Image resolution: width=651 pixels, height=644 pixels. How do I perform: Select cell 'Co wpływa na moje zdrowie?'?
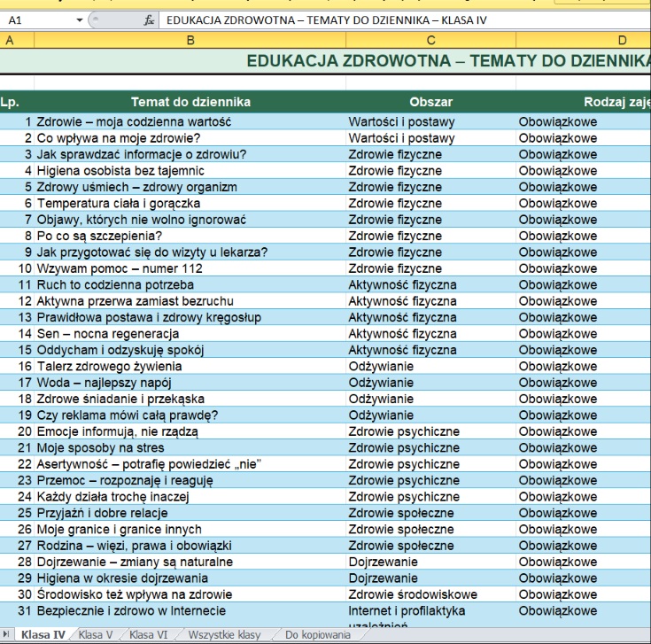190,138
